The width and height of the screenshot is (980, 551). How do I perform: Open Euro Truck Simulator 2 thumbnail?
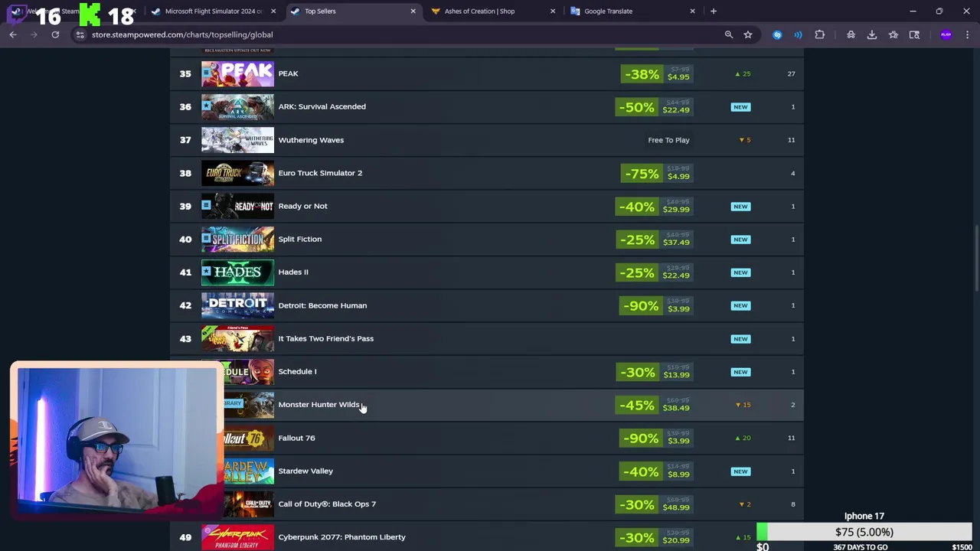coord(237,173)
